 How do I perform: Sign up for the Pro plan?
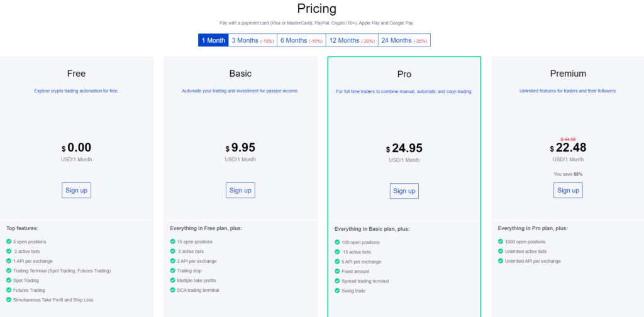[x=404, y=191]
